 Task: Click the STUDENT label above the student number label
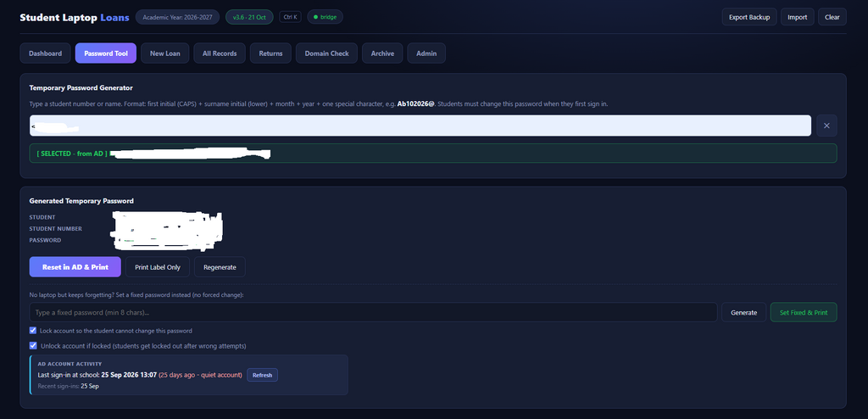point(42,217)
